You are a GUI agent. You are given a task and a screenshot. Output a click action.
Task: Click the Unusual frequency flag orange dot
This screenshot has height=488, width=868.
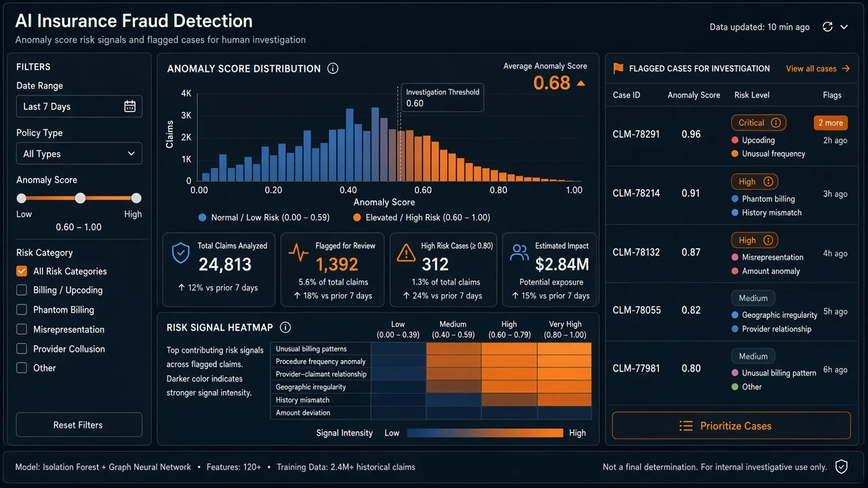click(735, 154)
